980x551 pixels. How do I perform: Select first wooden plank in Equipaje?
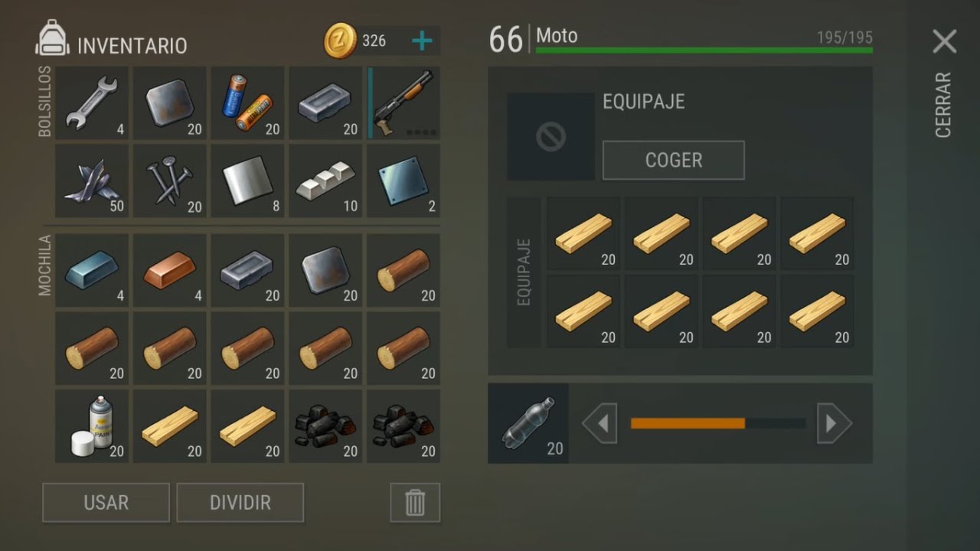pos(583,233)
